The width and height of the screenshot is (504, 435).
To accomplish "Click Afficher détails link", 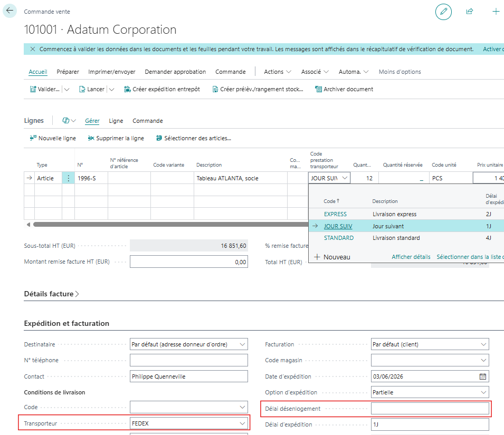I will (411, 257).
